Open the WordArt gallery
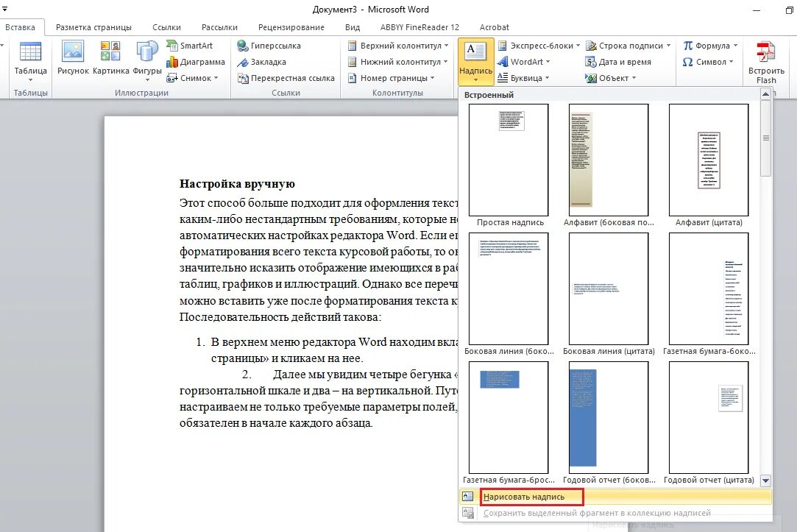Image resolution: width=797 pixels, height=532 pixels. pyautogui.click(x=523, y=62)
